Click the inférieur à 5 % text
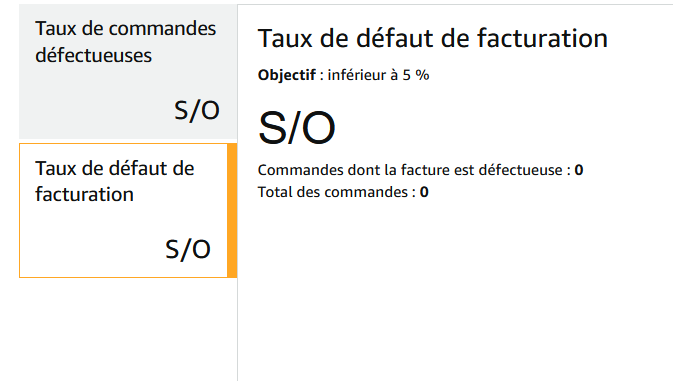The height and width of the screenshot is (381, 673). pos(378,75)
